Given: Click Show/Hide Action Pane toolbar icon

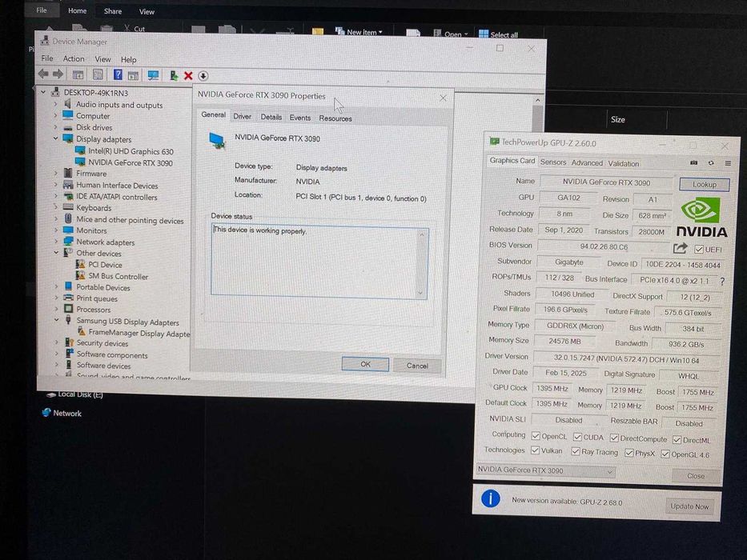Looking at the screenshot, I should click(x=134, y=75).
